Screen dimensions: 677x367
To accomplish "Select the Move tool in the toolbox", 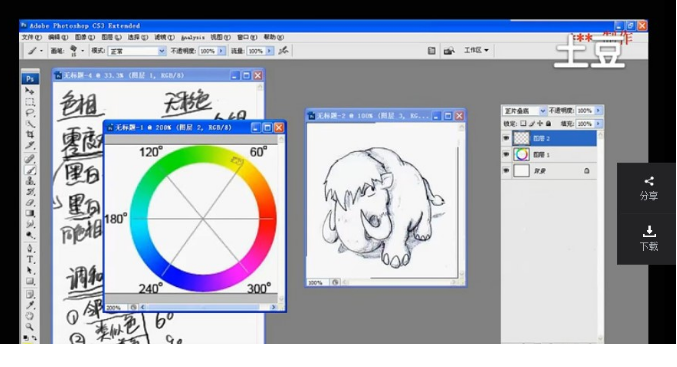I will (29, 91).
